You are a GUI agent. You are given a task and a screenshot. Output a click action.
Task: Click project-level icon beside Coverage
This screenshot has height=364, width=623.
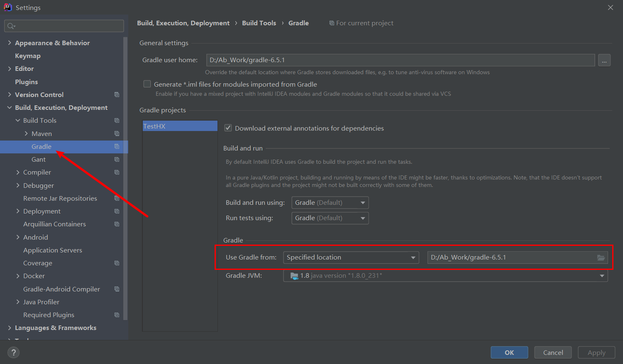click(117, 263)
